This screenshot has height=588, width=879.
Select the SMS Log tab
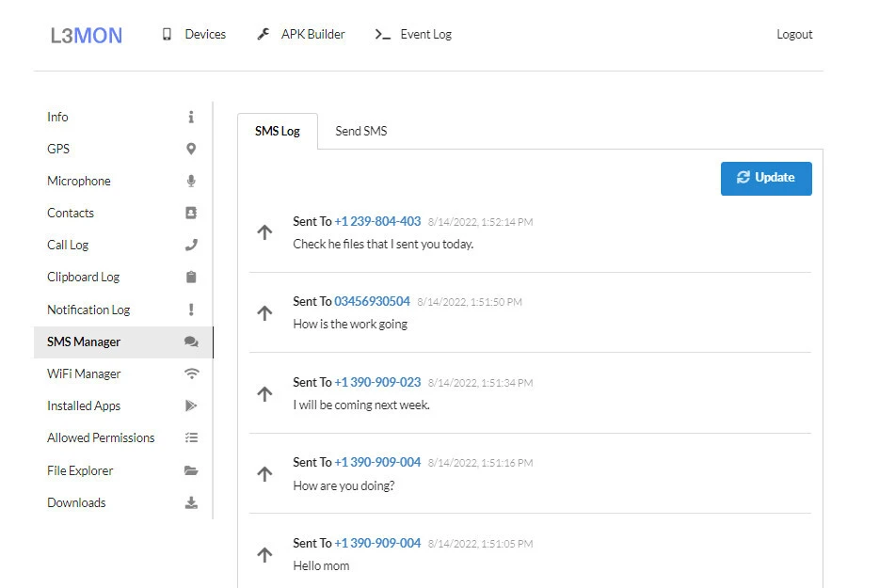click(x=278, y=131)
